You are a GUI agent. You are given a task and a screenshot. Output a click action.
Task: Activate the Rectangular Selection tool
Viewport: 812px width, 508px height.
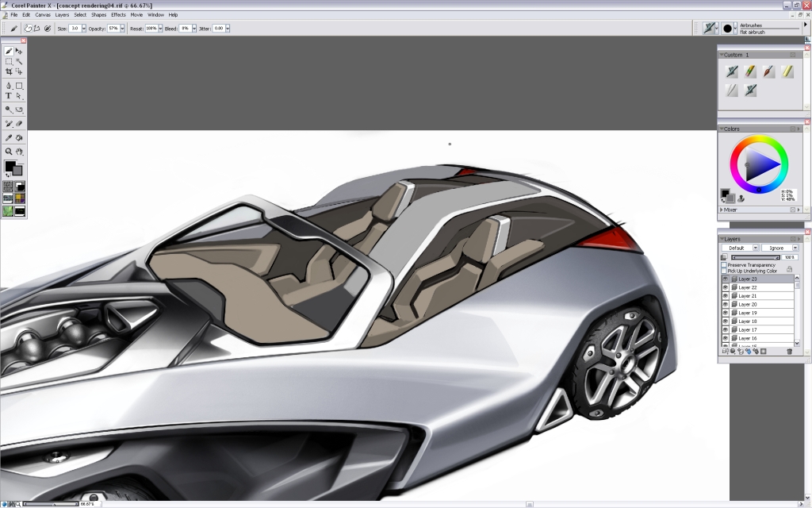pos(9,62)
